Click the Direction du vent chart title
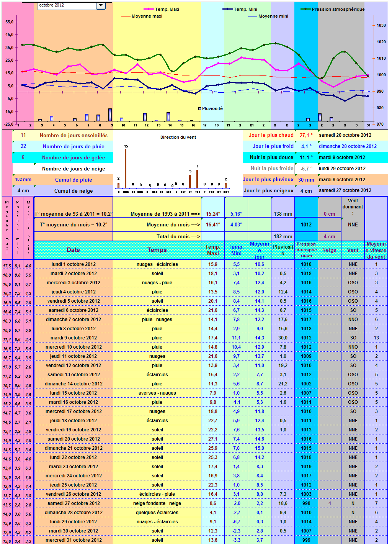This screenshot has width=392, height=544. pyautogui.click(x=178, y=137)
